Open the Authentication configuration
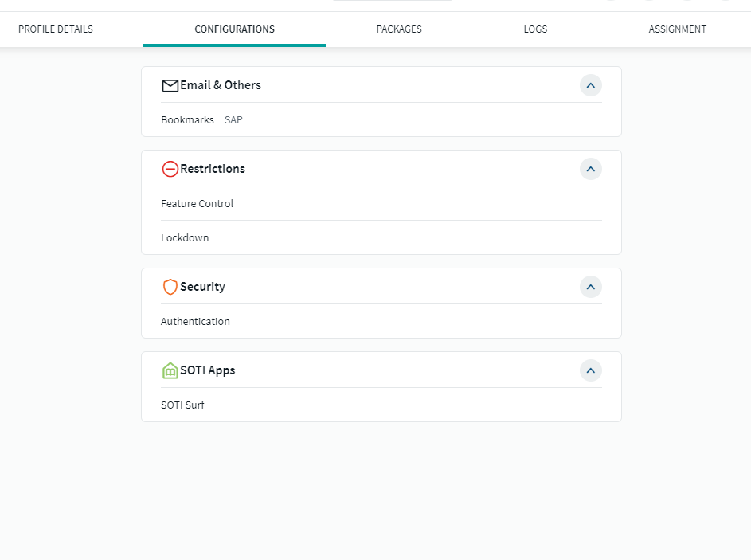751x560 pixels. (195, 322)
